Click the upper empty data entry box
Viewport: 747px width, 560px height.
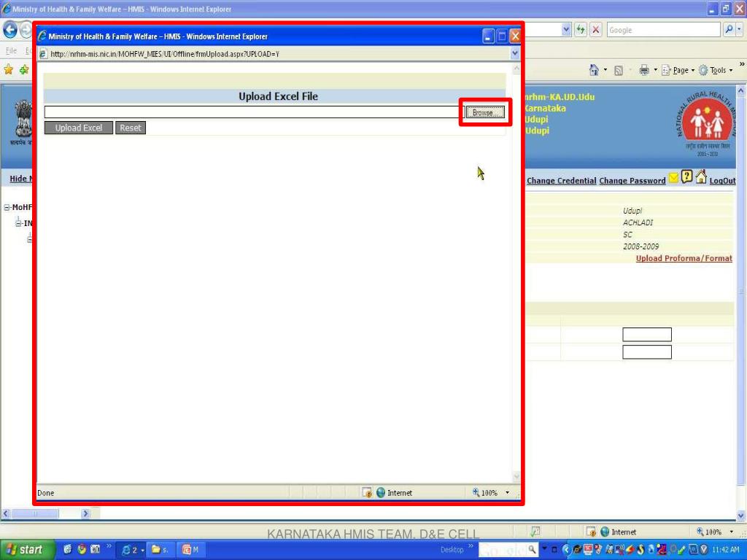pyautogui.click(x=647, y=334)
